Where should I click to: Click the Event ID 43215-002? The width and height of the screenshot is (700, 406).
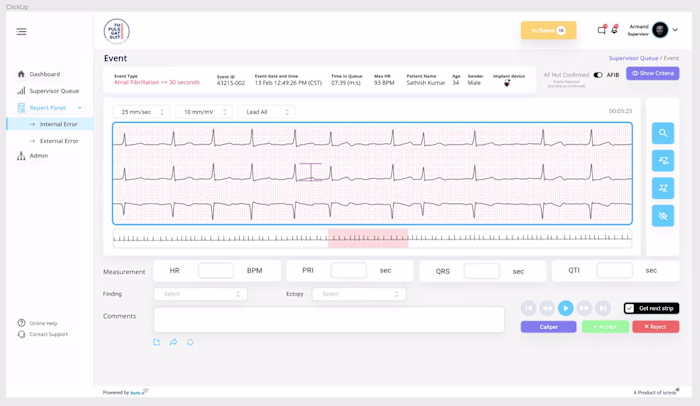click(231, 83)
